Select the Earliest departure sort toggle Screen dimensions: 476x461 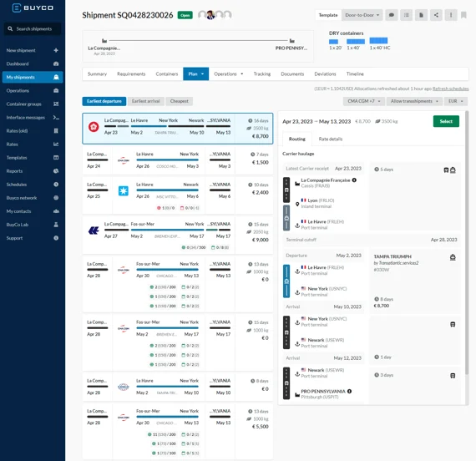104,101
